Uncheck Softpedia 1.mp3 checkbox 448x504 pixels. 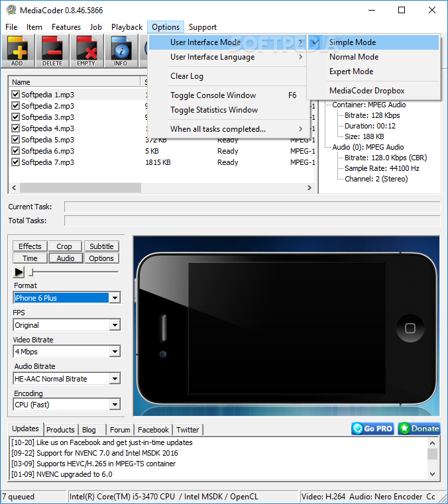(x=15, y=95)
